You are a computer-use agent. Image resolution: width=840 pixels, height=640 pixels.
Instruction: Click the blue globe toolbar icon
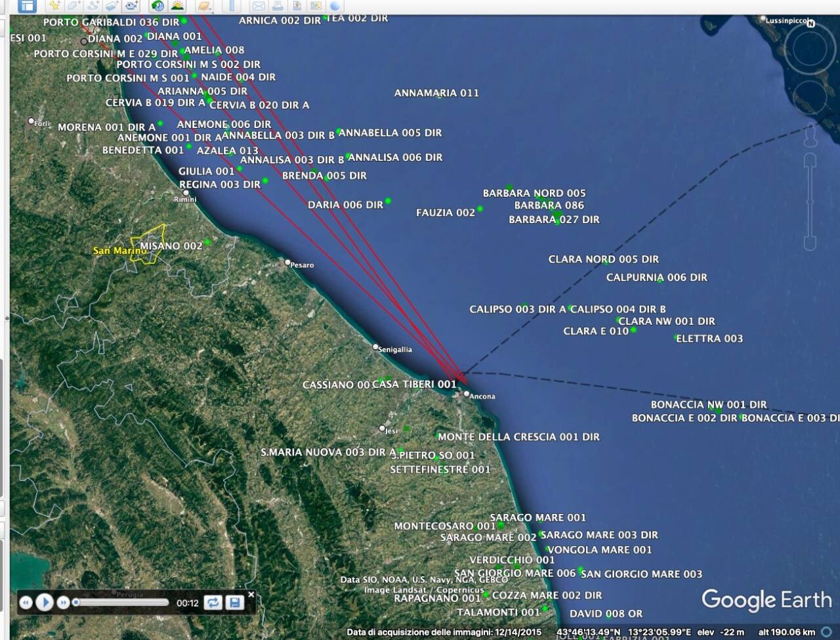point(335,6)
